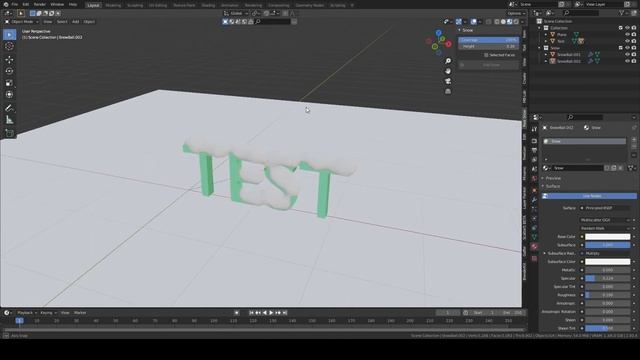Viewport: 640px width, 360px height.
Task: Open the Global transform orientation dropdown
Action: tap(236, 13)
